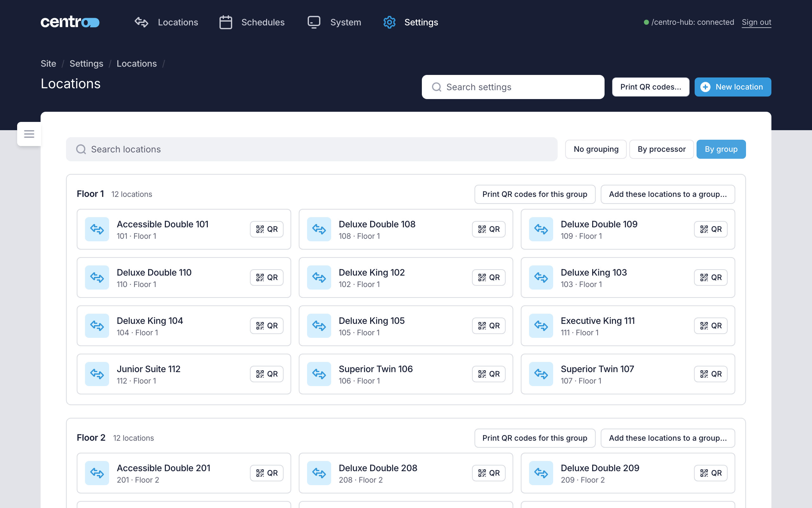Open System in top navigation
This screenshot has width=812, height=508.
pos(335,22)
